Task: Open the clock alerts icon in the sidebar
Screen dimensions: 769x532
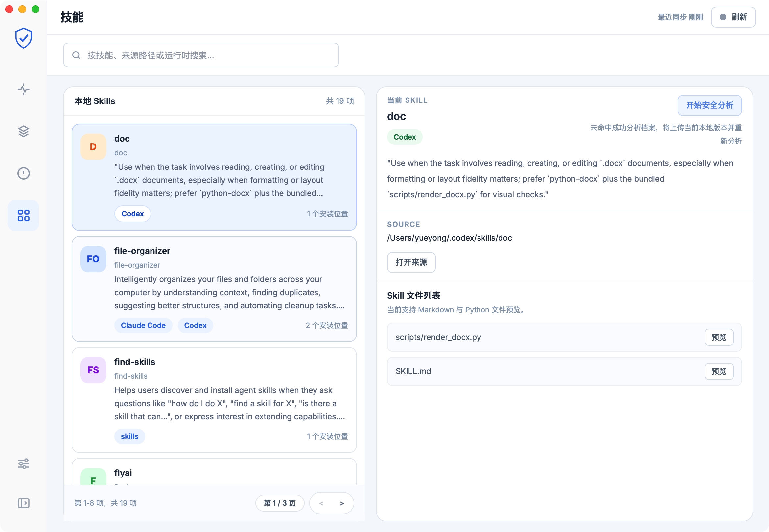Action: point(23,173)
